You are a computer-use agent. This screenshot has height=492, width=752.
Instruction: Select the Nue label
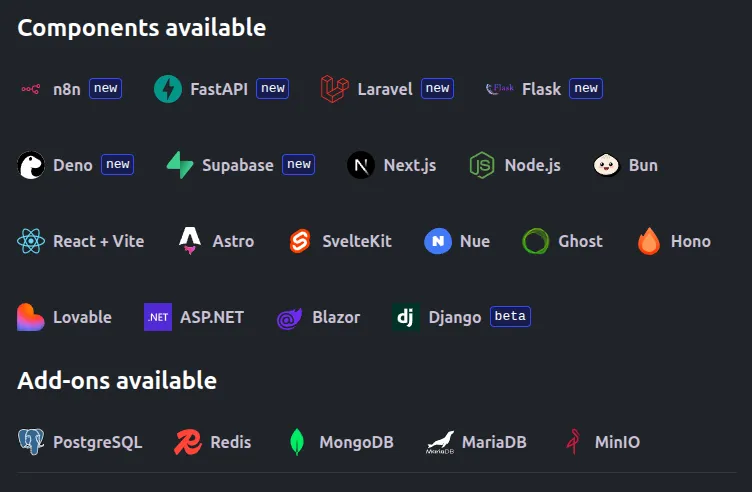coord(475,241)
